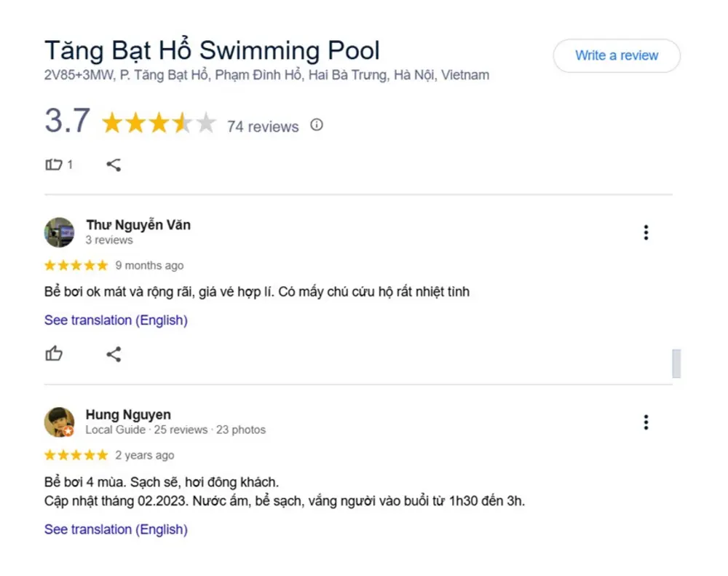The height and width of the screenshot is (576, 728).
Task: See translation of Thư Nguyễn Văn's review
Action: (x=116, y=320)
